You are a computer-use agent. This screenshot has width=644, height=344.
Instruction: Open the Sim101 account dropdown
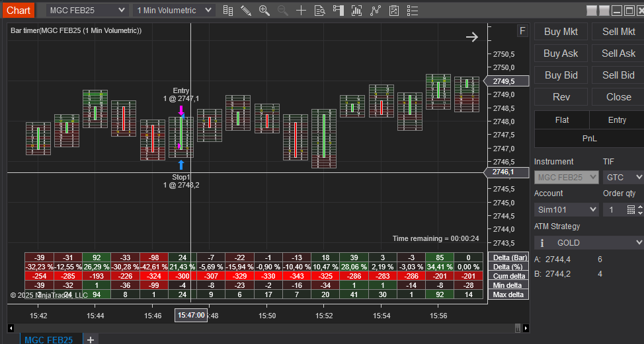pos(567,210)
